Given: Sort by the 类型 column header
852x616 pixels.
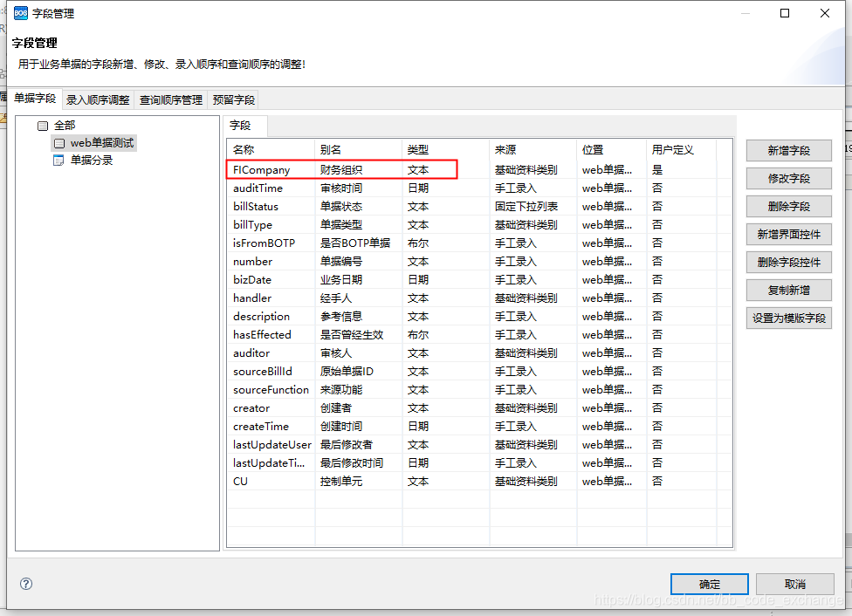Looking at the screenshot, I should [x=446, y=149].
